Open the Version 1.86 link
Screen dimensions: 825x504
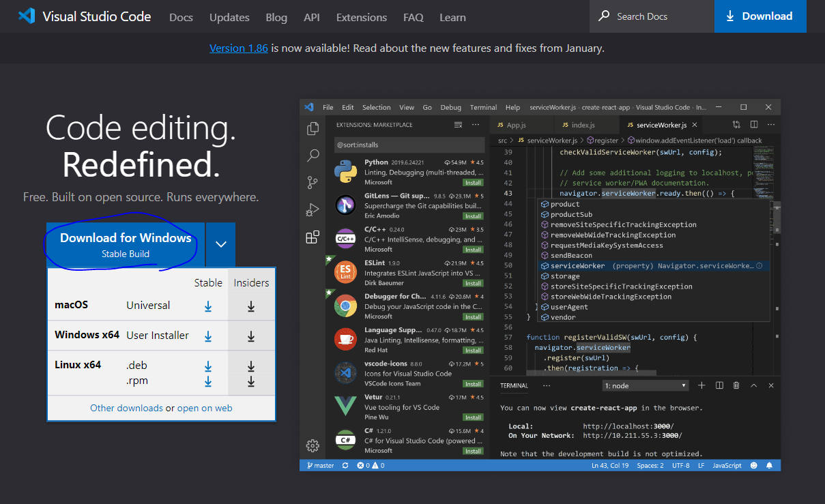click(x=239, y=48)
